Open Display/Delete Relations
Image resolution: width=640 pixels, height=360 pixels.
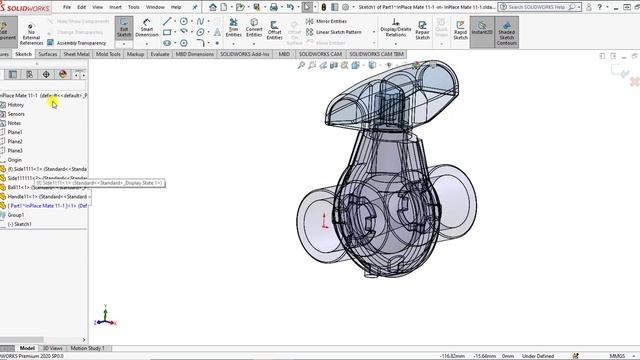tap(396, 28)
